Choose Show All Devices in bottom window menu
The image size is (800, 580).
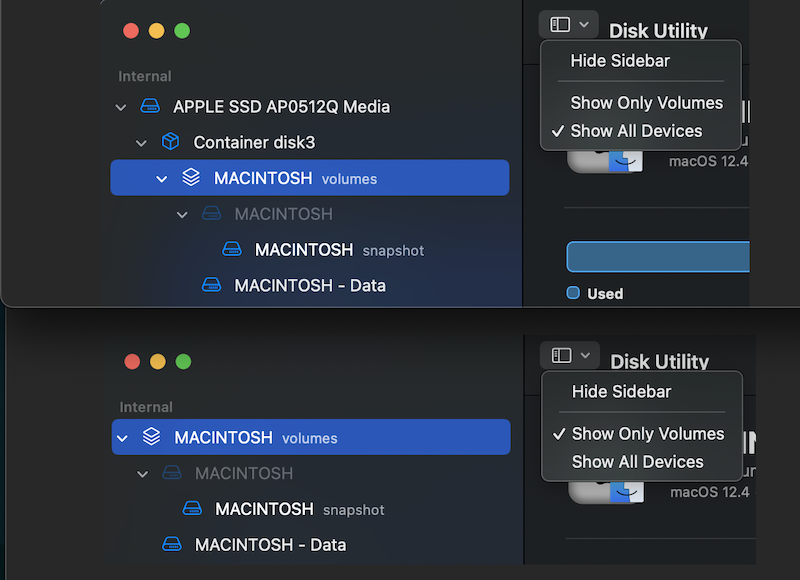pos(642,462)
